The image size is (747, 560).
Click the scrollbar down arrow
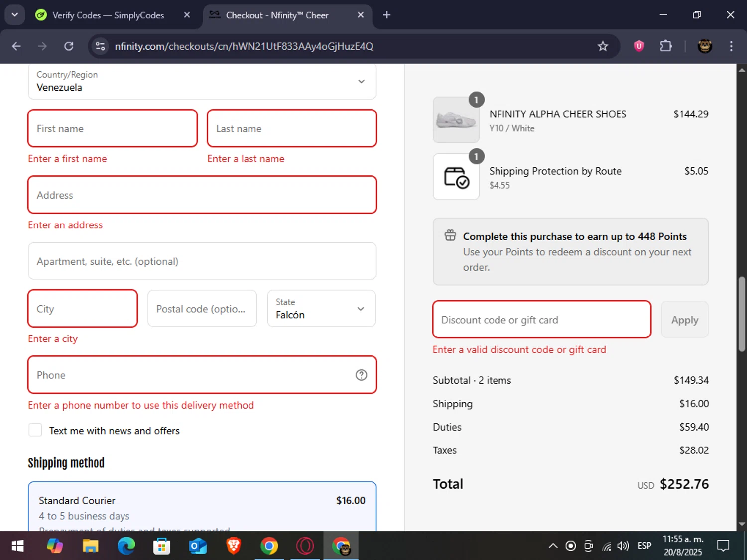742,524
